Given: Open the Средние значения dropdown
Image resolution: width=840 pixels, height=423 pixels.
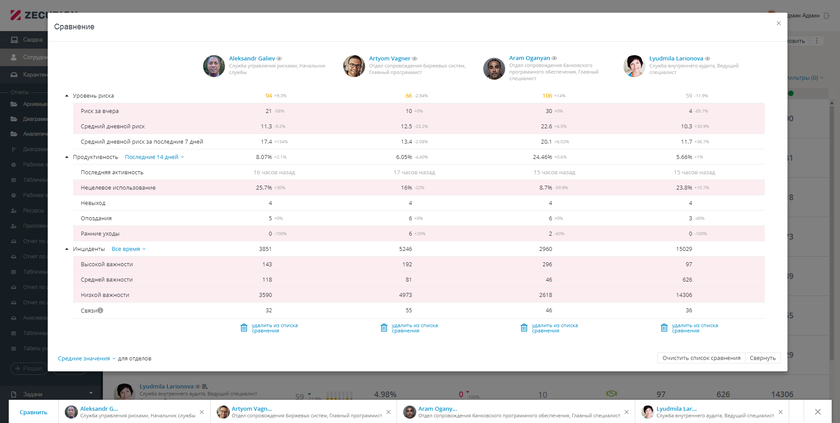Looking at the screenshot, I should [86, 358].
